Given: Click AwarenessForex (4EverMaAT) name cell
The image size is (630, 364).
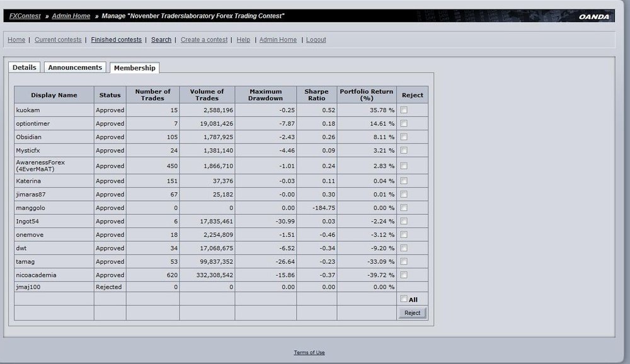Looking at the screenshot, I should click(54, 166).
